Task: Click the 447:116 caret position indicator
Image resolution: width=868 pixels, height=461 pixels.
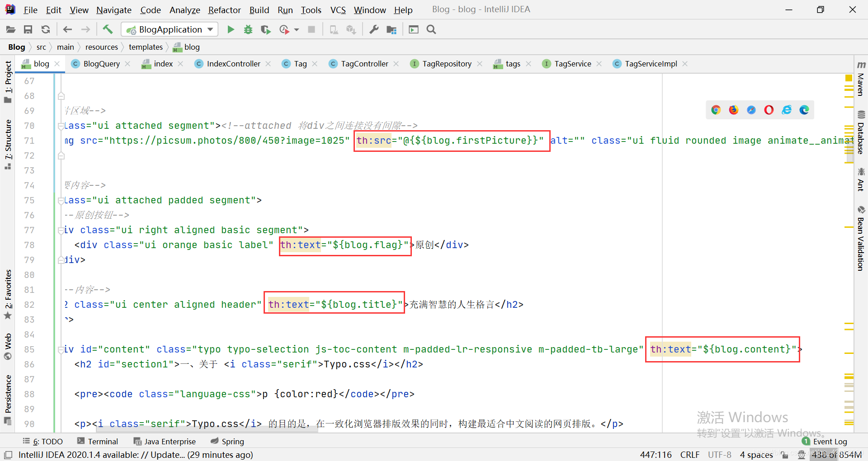Action: (x=656, y=455)
